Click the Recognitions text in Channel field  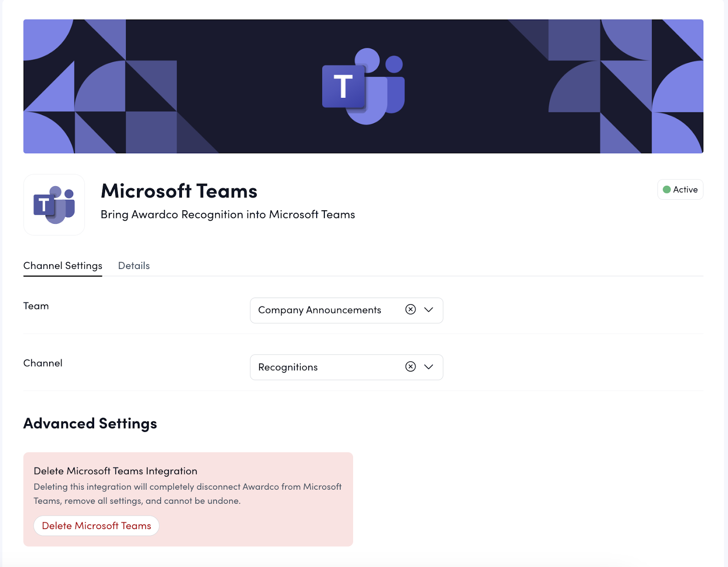click(x=288, y=367)
